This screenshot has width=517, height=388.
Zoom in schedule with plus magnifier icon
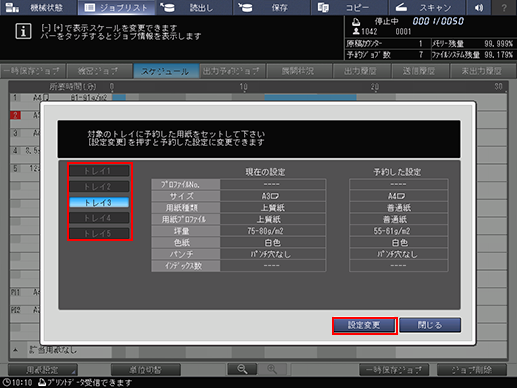pos(272,369)
